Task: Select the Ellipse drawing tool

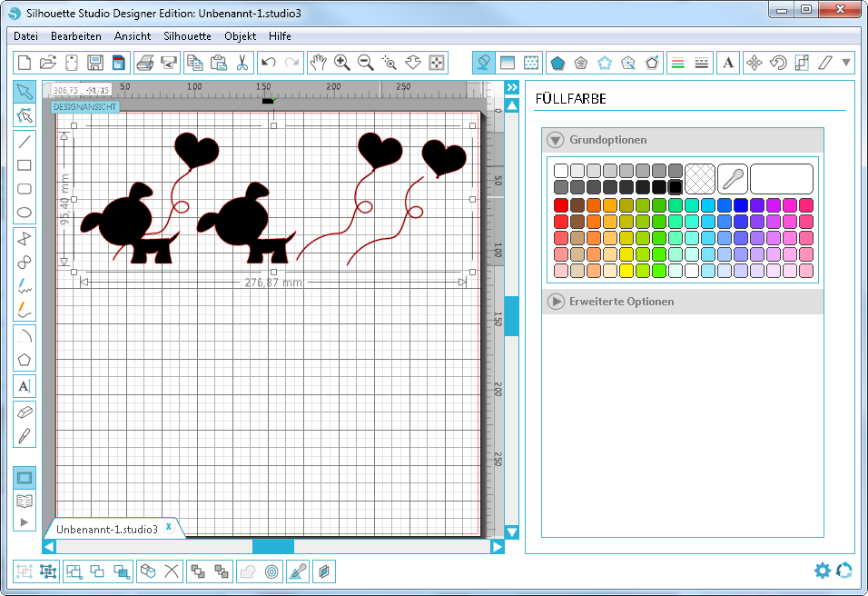Action: coord(25,214)
